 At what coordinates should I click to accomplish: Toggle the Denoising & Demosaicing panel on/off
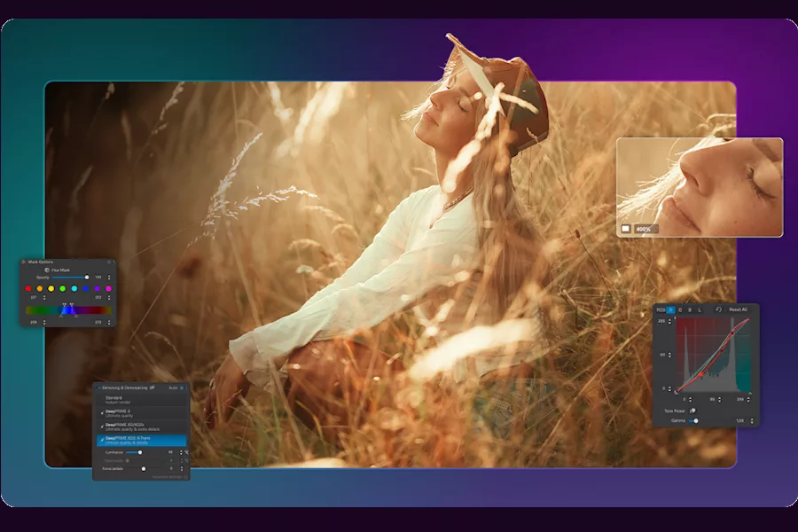[98, 387]
